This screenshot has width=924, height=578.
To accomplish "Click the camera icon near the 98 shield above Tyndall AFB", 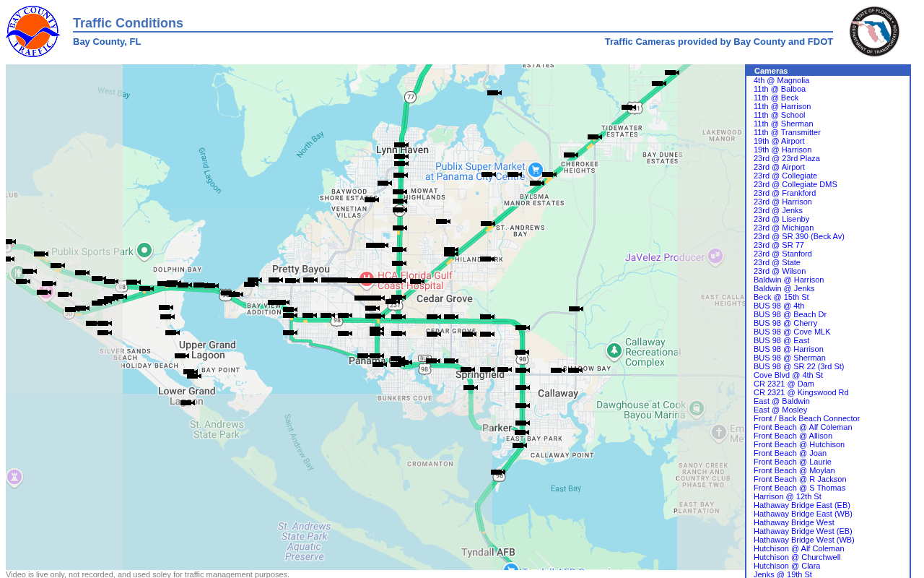I will point(498,472).
